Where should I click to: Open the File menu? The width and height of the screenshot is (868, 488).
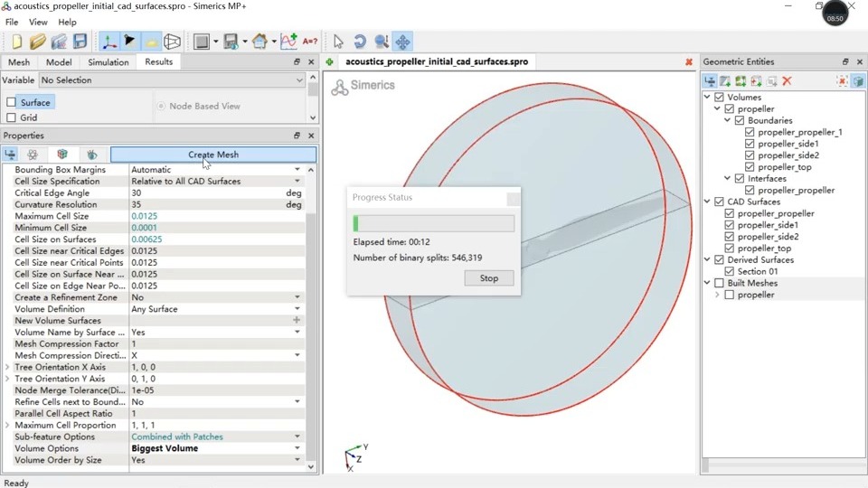(12, 22)
